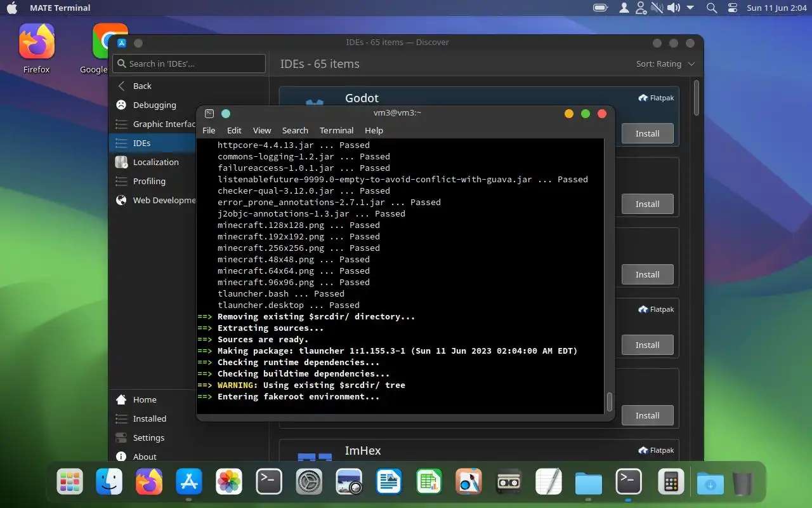This screenshot has width=812, height=508.
Task: Click the Godot title in Discover list
Action: click(x=362, y=98)
